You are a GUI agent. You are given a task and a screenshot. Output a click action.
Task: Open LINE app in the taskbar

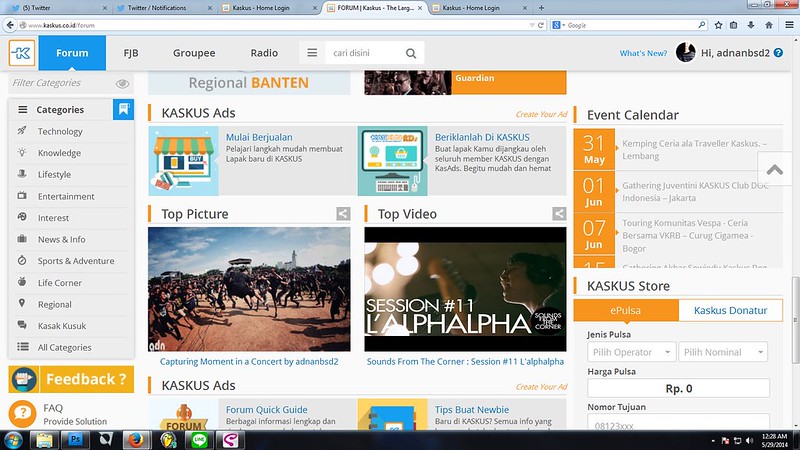pos(198,440)
